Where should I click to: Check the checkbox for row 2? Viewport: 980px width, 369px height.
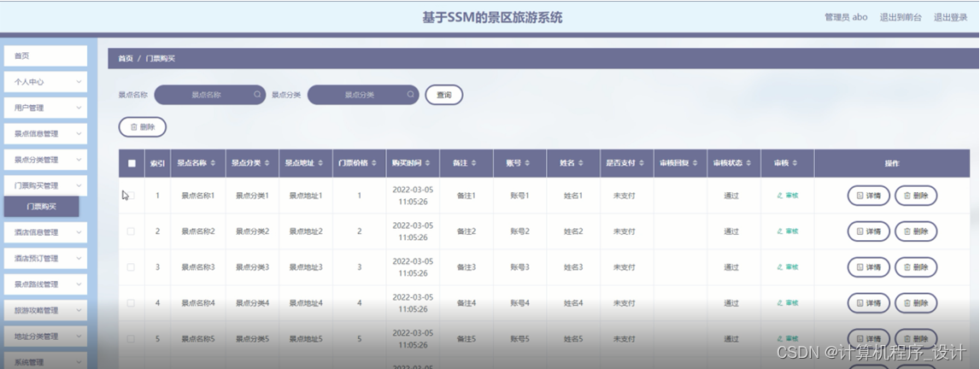pyautogui.click(x=132, y=231)
